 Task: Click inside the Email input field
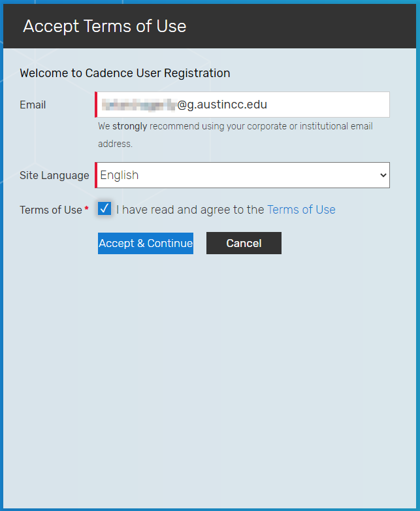[x=327, y=105]
